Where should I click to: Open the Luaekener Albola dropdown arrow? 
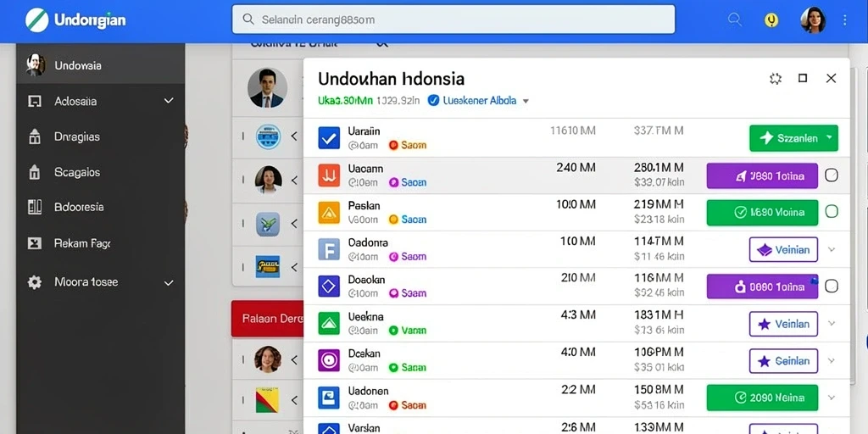pos(526,102)
